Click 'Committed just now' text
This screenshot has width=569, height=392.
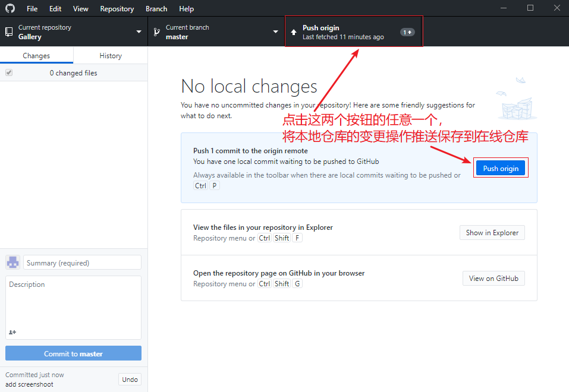click(x=34, y=375)
